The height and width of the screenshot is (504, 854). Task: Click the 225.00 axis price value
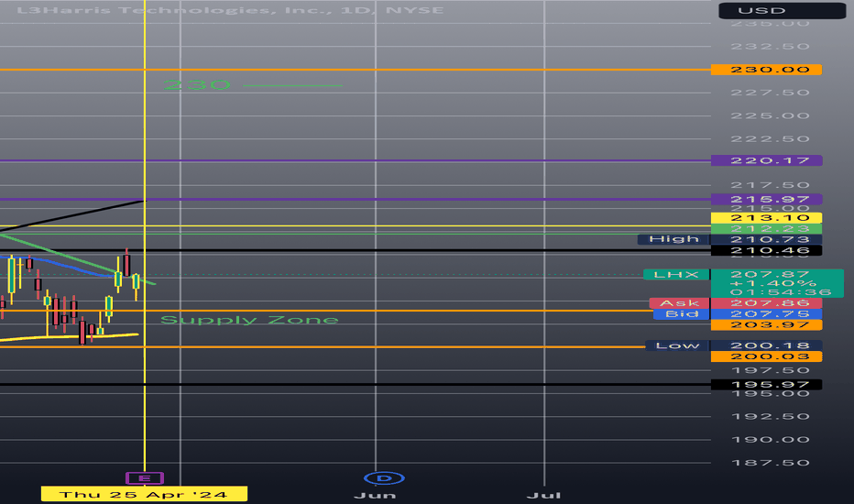coord(770,115)
